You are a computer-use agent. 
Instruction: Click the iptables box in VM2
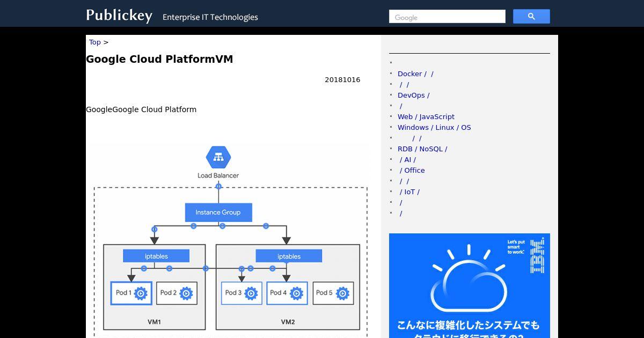[x=289, y=256]
